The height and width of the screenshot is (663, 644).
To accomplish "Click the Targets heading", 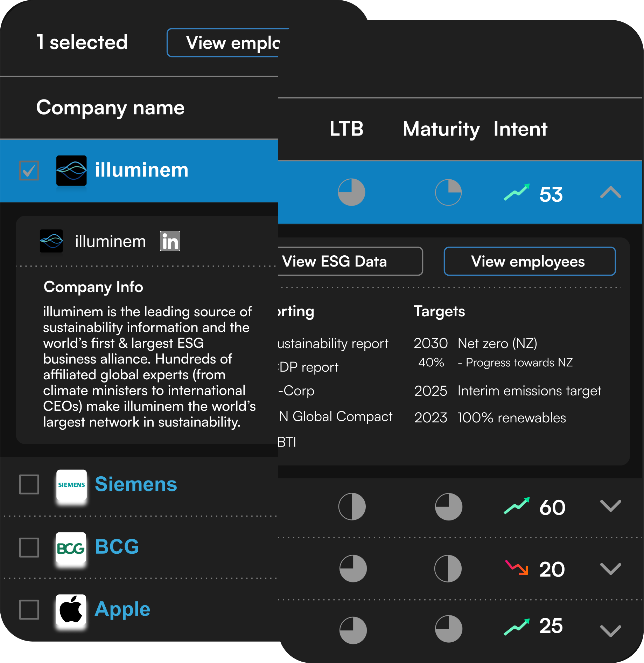I will click(x=439, y=312).
